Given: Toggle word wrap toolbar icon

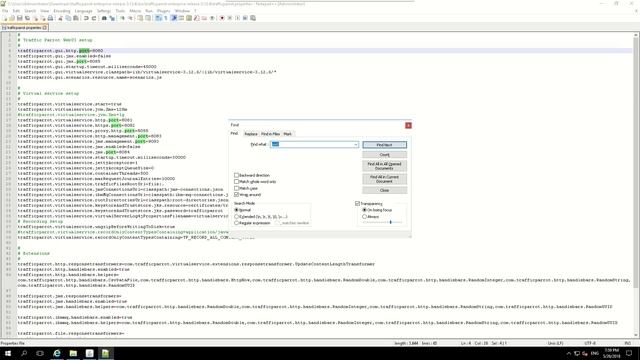Looking at the screenshot, I should (158, 18).
